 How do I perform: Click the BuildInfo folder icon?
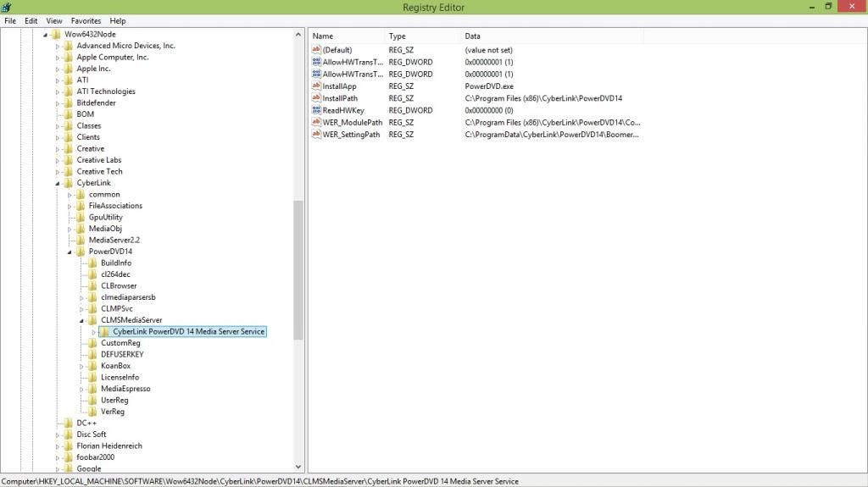point(92,263)
